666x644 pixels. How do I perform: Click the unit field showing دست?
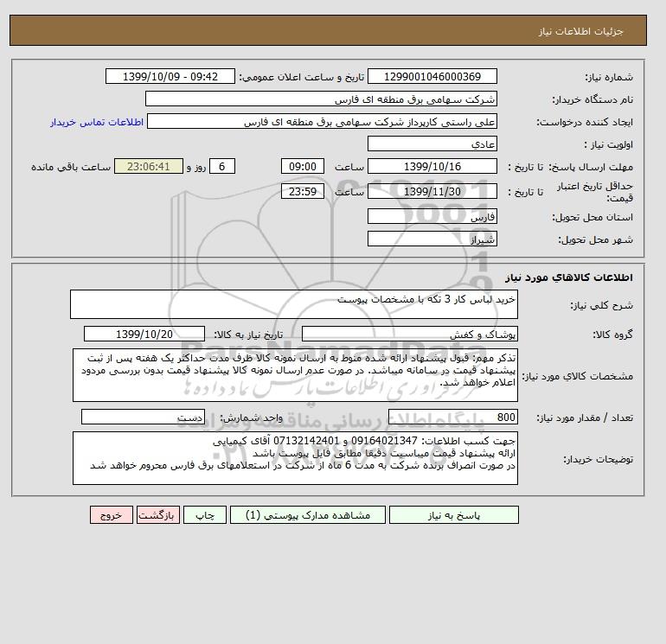point(143,417)
